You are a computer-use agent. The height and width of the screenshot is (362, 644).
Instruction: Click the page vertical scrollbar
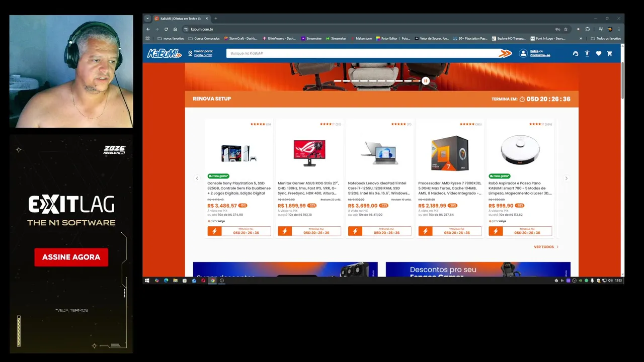[x=622, y=80]
